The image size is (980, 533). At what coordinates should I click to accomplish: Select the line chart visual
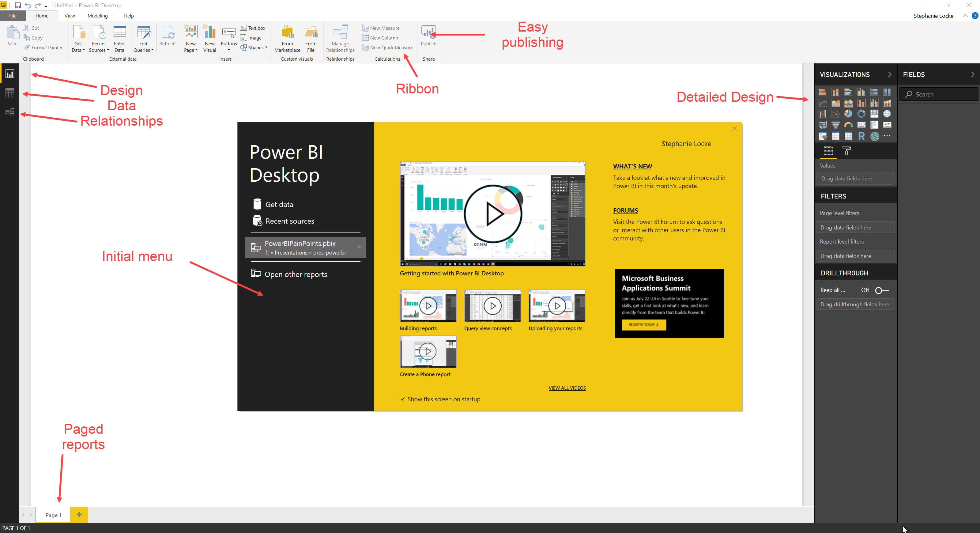[x=823, y=103]
